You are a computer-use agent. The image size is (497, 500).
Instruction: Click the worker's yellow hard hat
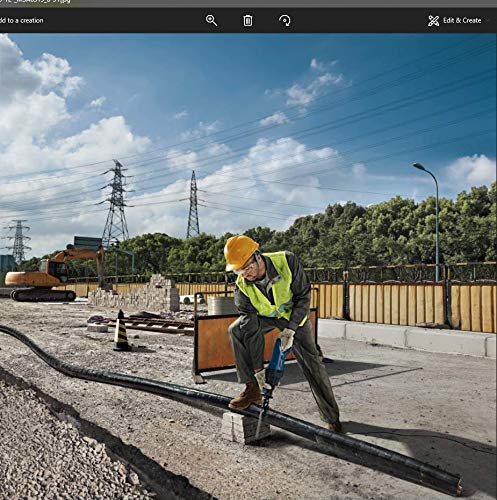pyautogui.click(x=240, y=252)
